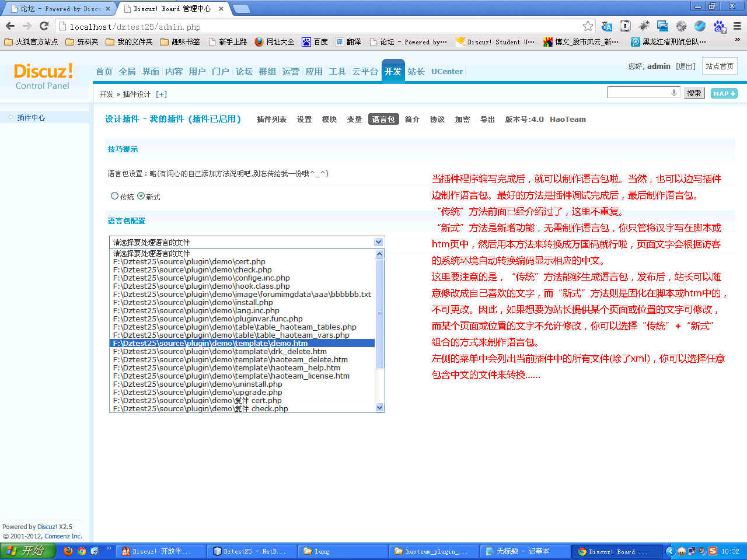Open the 开发 top navigation menu
Screen dimensions: 747x560
click(x=393, y=71)
